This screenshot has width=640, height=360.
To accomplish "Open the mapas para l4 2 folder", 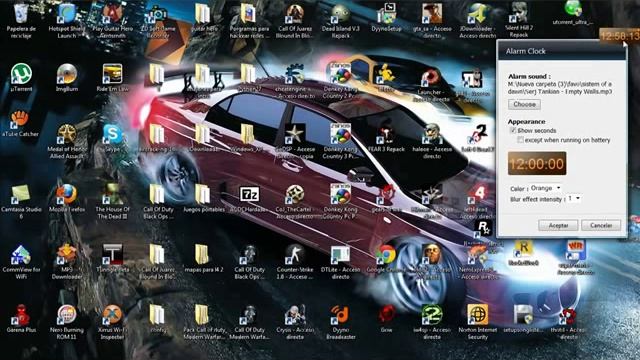I will 203,255.
